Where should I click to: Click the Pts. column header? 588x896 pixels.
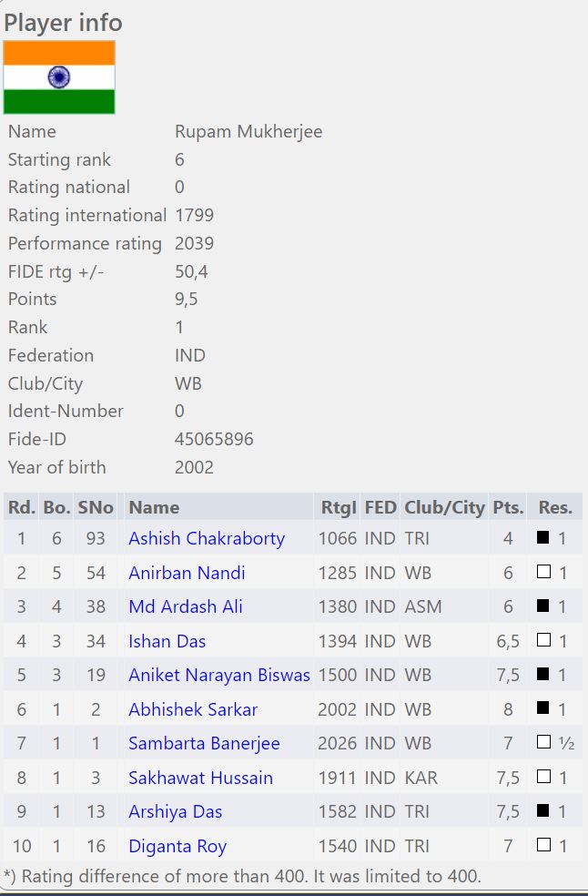[x=508, y=507]
